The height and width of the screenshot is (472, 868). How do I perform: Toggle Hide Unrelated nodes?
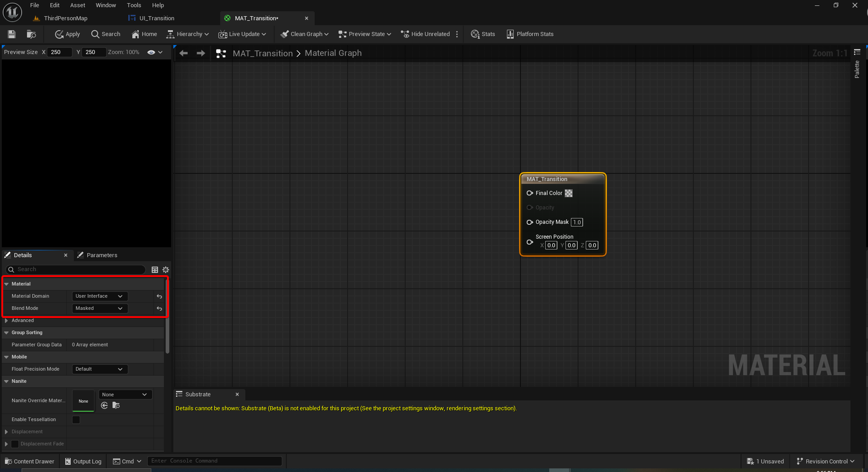[x=425, y=34]
